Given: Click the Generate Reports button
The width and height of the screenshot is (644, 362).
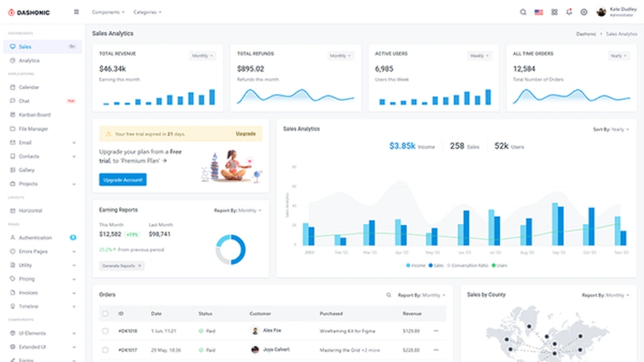Looking at the screenshot, I should [x=121, y=265].
